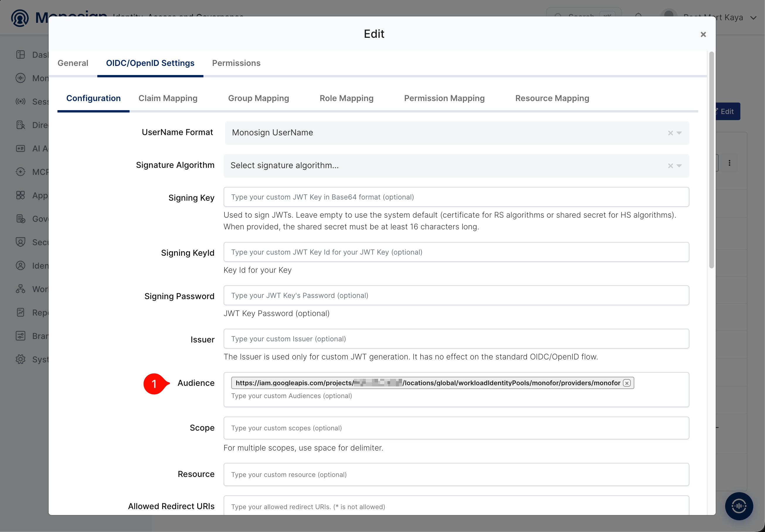Click the Gov icon in background sidebar
Image resolution: width=765 pixels, height=532 pixels.
tap(21, 219)
